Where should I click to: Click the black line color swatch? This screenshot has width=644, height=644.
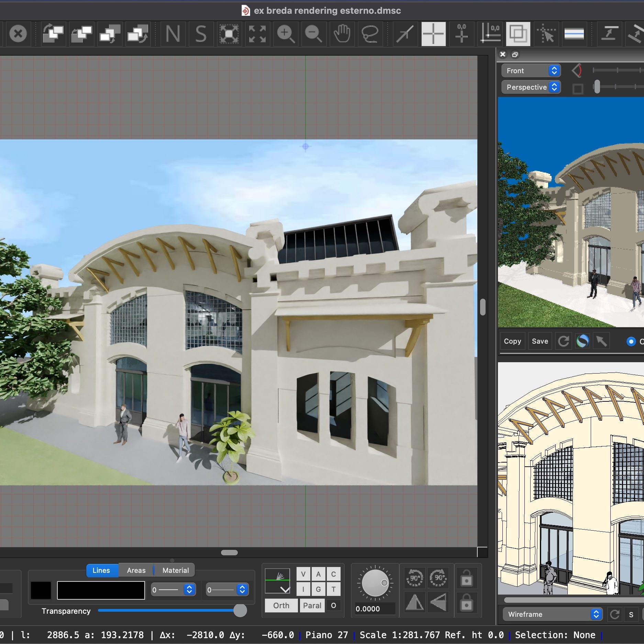pyautogui.click(x=41, y=590)
